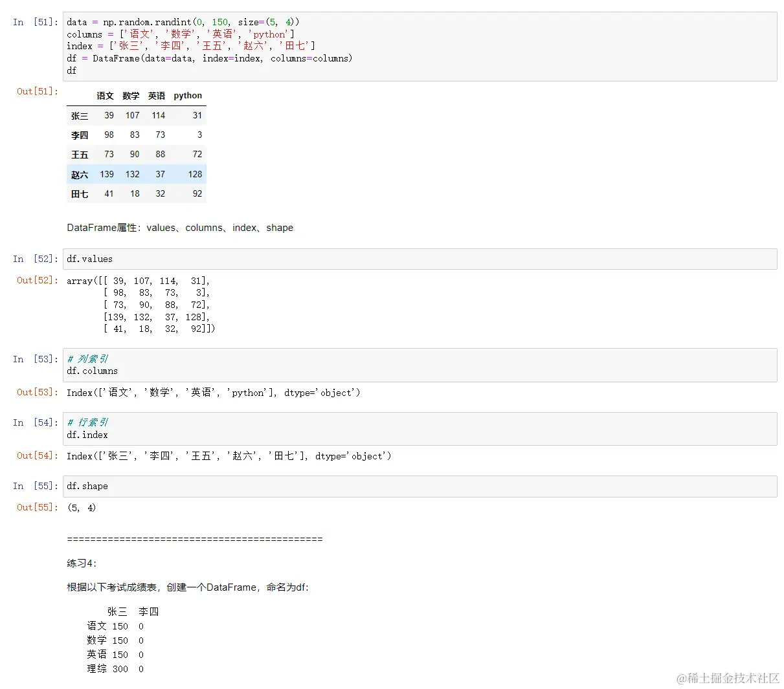Click the python column header in the table
Viewport: 784px width, 689px height.
188,96
